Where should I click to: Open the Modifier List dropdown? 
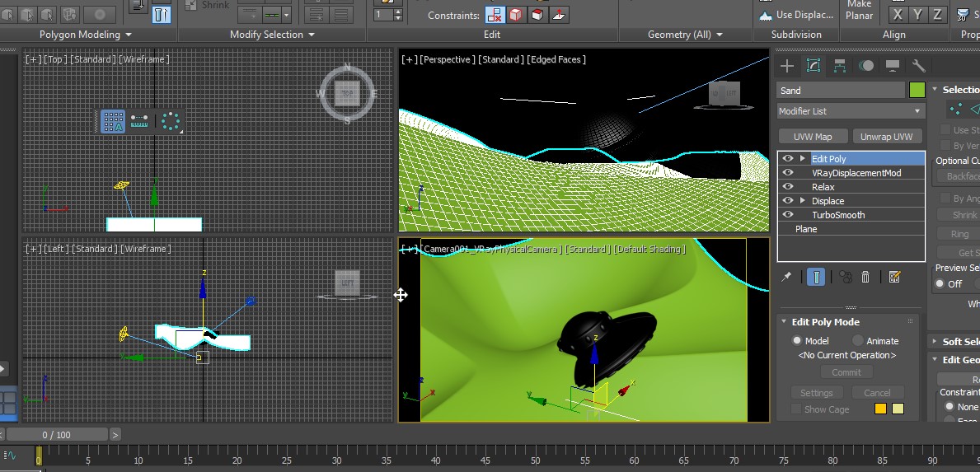click(x=851, y=111)
